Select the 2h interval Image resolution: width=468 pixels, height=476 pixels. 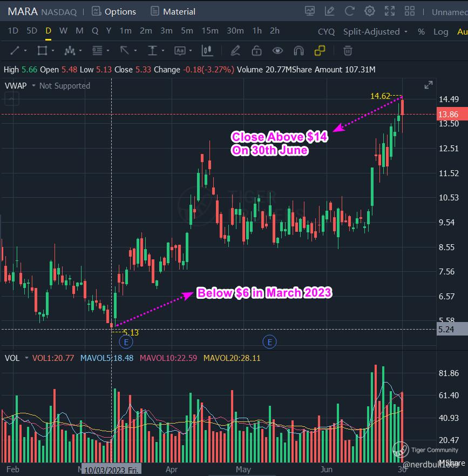click(275, 31)
